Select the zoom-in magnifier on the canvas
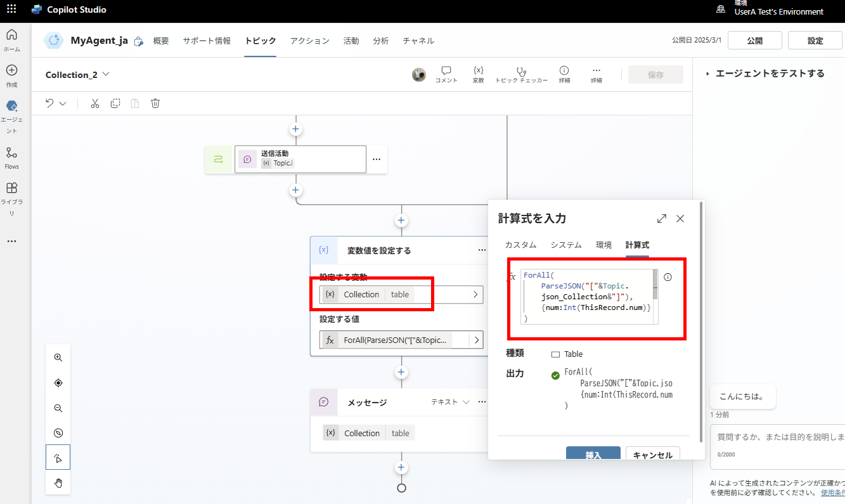Viewport: 845px width, 504px height. 58,357
